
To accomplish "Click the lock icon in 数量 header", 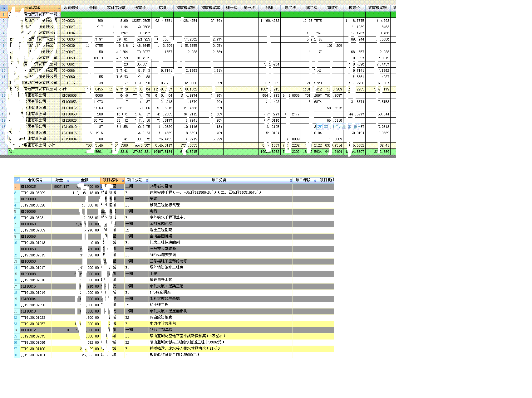I will coord(68,180).
